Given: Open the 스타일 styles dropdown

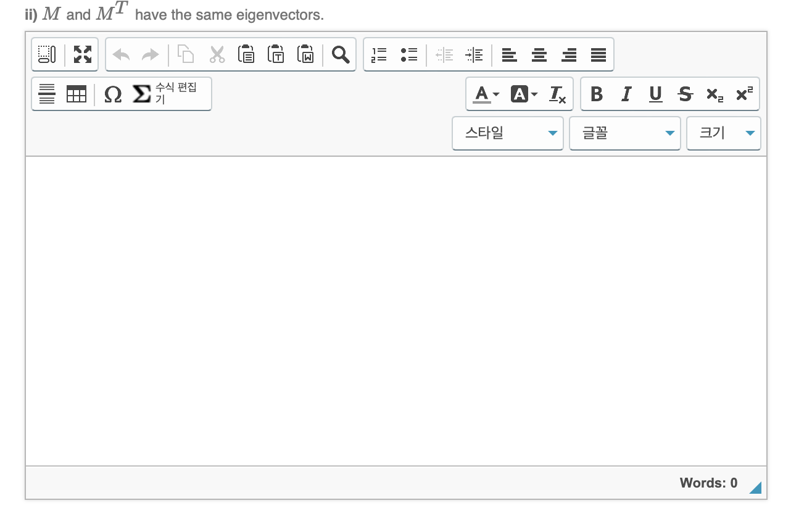Looking at the screenshot, I should [x=508, y=133].
